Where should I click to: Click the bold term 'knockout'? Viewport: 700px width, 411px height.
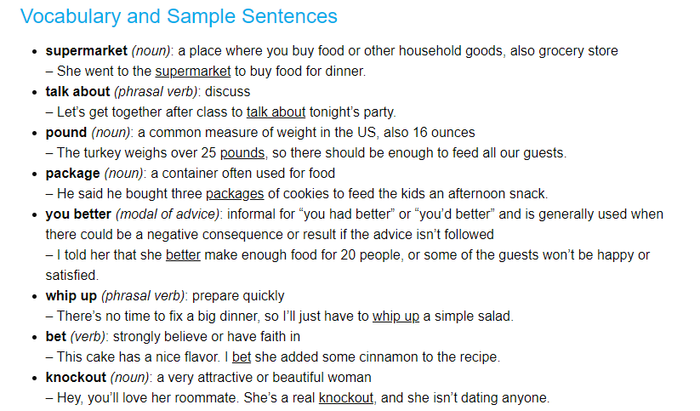click(76, 378)
